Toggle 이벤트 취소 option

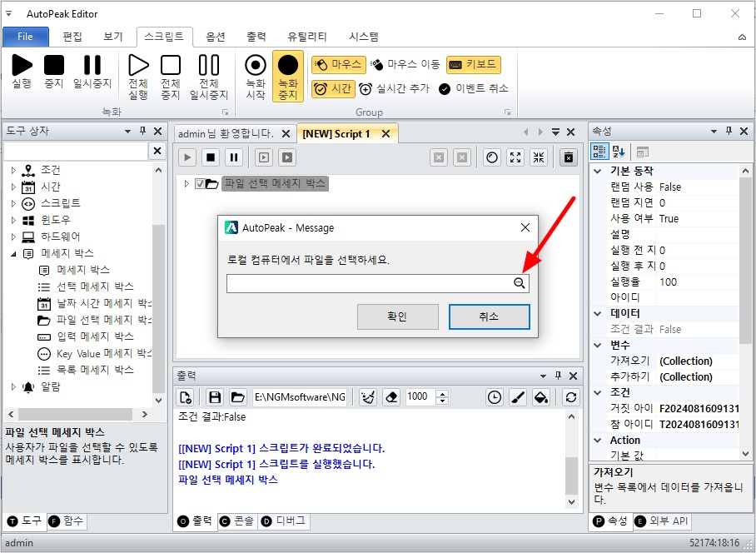coord(474,89)
